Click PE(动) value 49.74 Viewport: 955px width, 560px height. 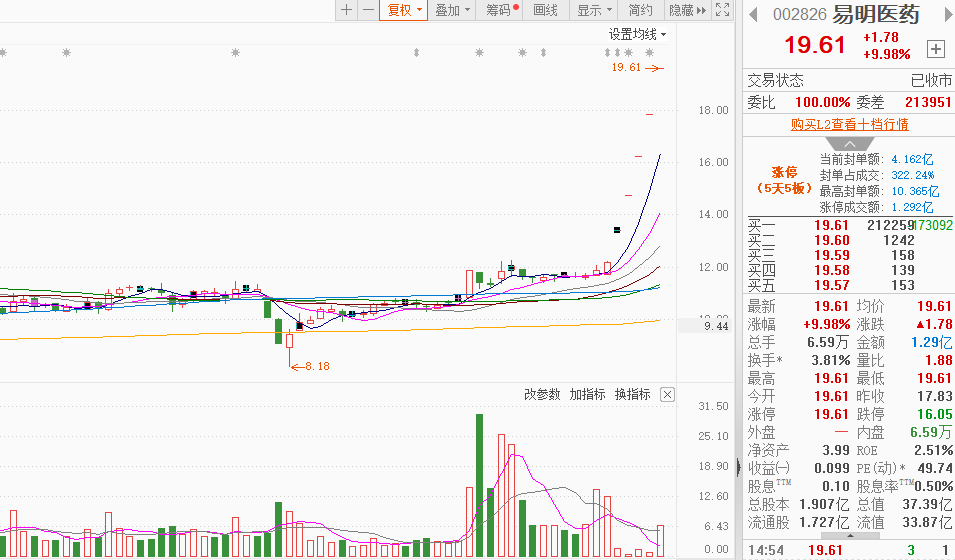click(x=934, y=468)
